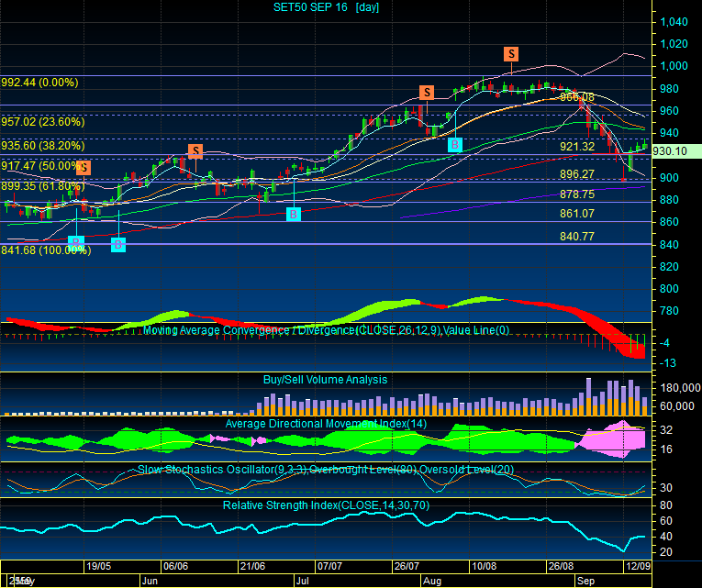This screenshot has width=702, height=588.
Task: Click the 06/06 date label
Action: click(175, 566)
